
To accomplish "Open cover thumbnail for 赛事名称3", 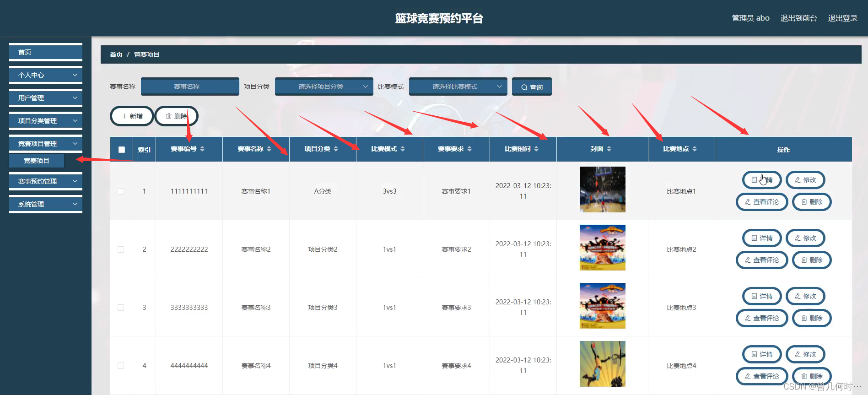I will (x=602, y=305).
